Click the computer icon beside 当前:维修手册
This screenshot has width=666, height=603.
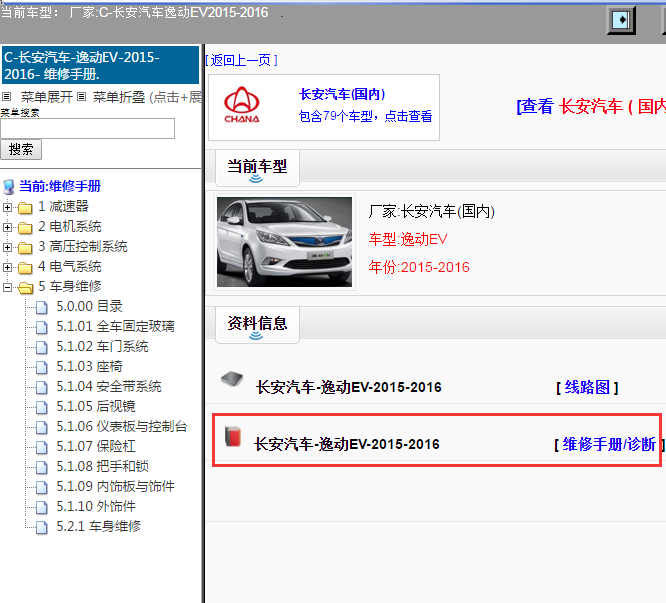(8, 187)
